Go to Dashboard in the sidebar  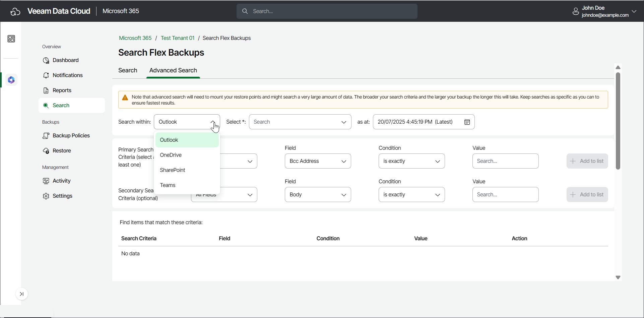coord(72,60)
